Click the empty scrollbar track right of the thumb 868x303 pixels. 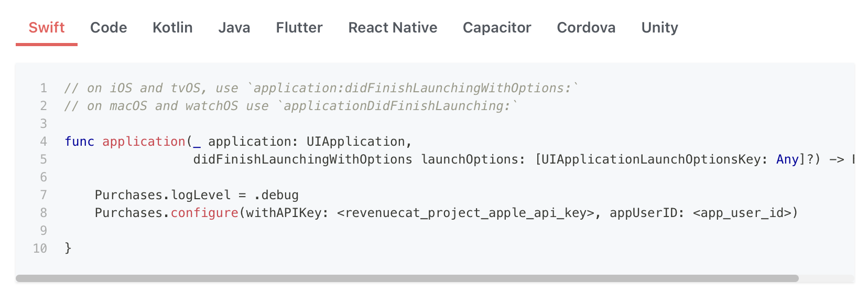click(x=826, y=278)
